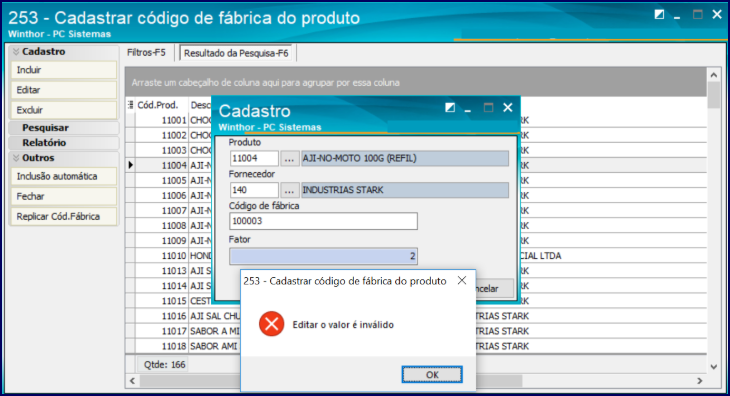The height and width of the screenshot is (396, 730).
Task: Click the Cód.Prod. column header
Action: (x=162, y=105)
